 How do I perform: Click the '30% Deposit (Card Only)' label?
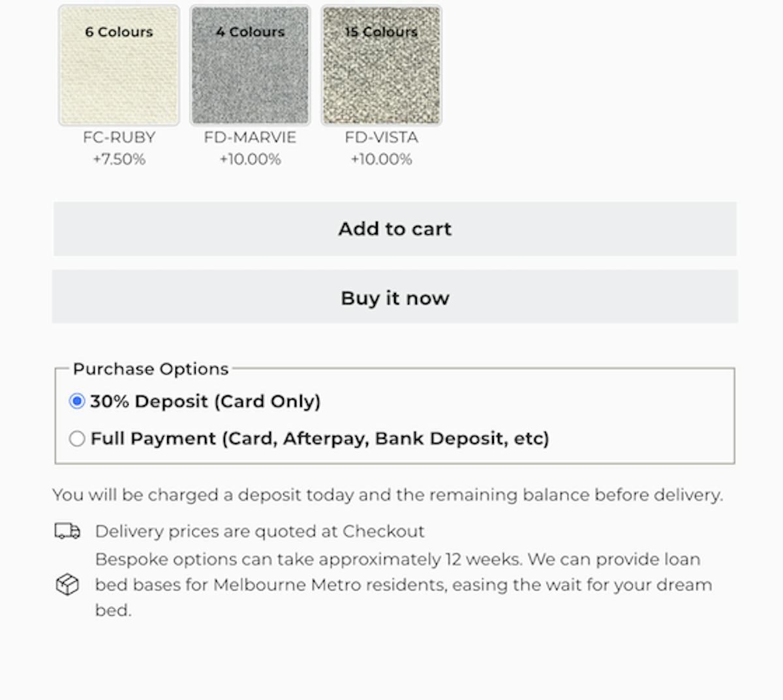coord(206,401)
